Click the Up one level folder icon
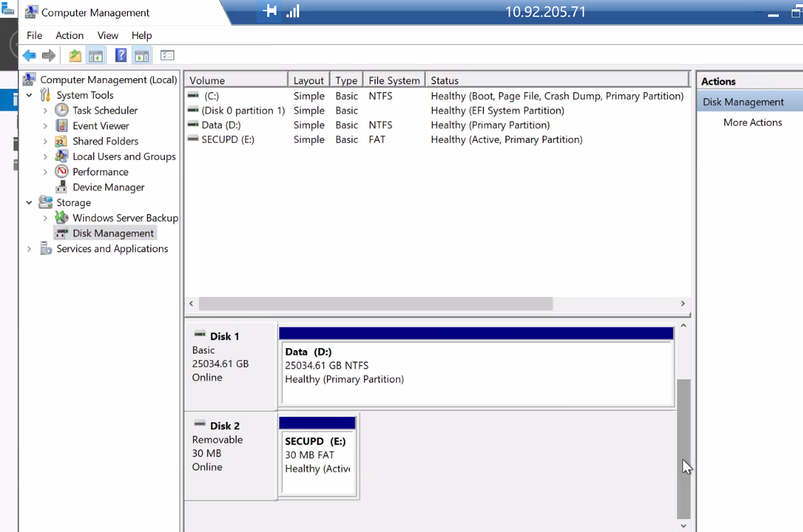 [75, 55]
